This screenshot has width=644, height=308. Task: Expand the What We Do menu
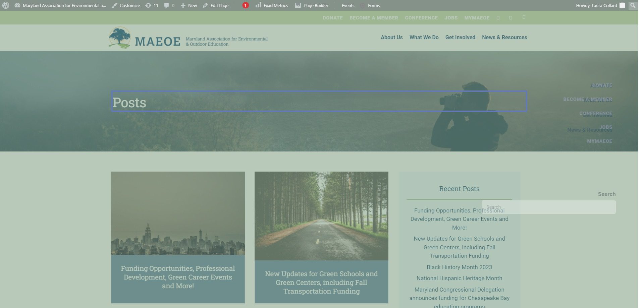(424, 38)
